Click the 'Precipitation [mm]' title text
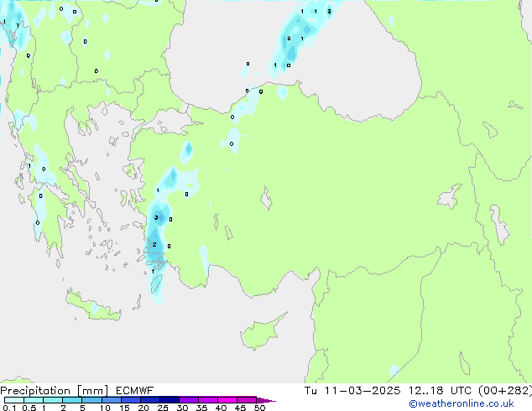Image resolution: width=532 pixels, height=411 pixels. click(x=55, y=391)
